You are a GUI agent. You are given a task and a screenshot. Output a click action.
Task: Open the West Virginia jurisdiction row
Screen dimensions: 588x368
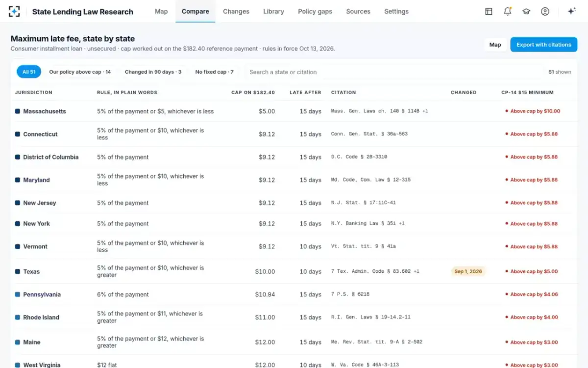pos(294,362)
